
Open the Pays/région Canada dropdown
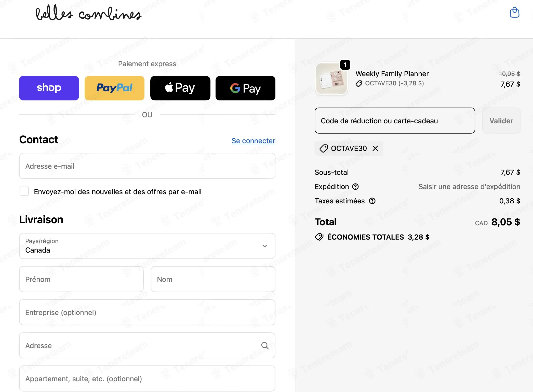click(147, 246)
